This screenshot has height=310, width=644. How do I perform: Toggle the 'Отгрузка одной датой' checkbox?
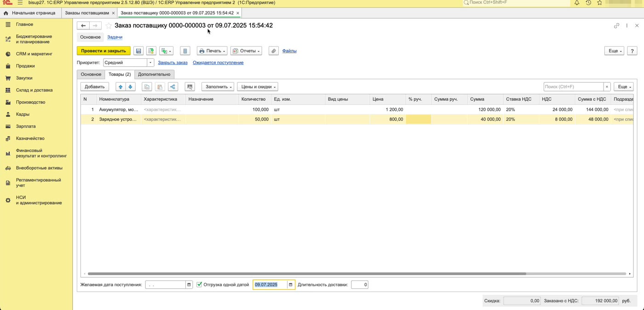[199, 285]
